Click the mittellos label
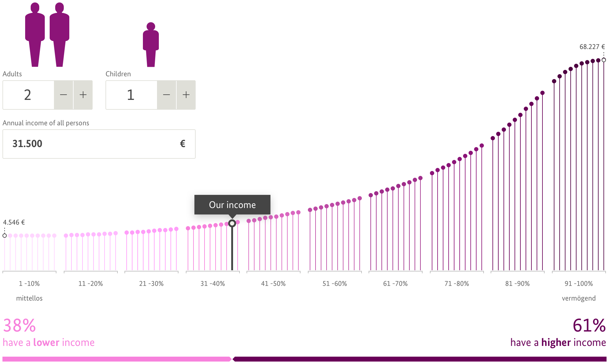This screenshot has height=364, width=609. 29,298
